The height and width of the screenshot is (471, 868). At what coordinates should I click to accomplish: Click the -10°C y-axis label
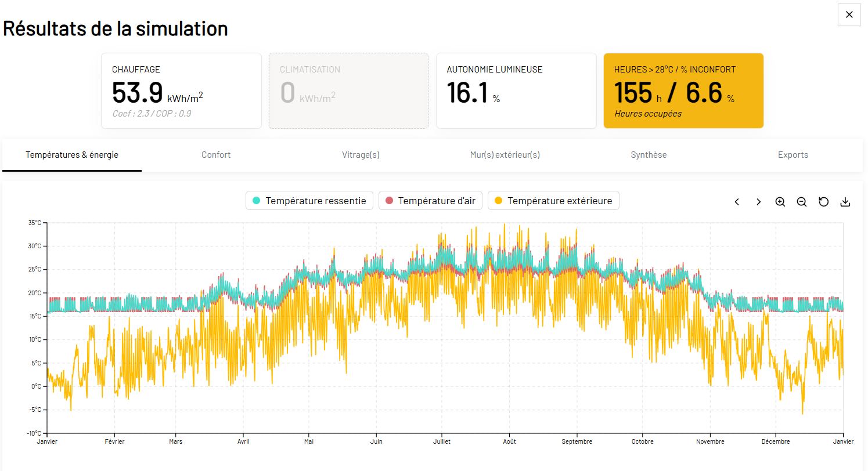pos(34,433)
